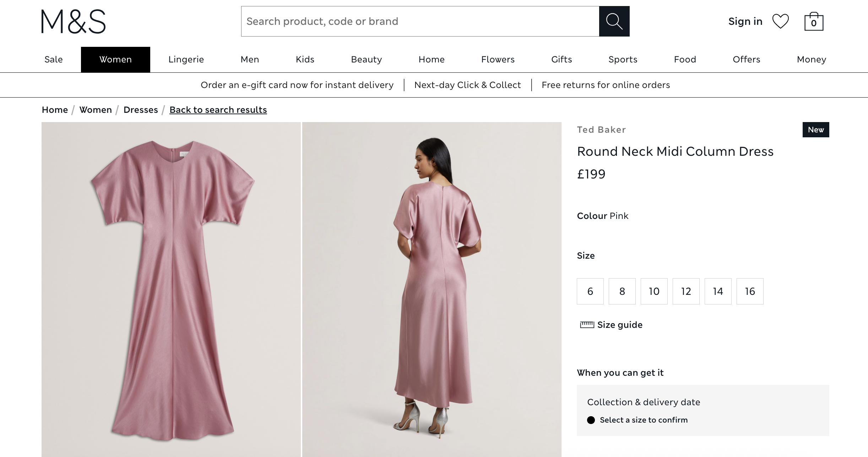Open the wishlist heart icon
The image size is (868, 457).
tap(780, 21)
